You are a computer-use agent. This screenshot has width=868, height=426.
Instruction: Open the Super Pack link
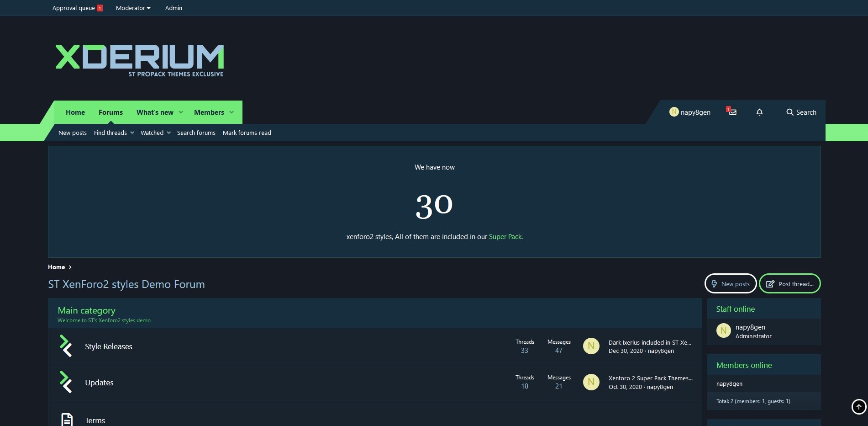pos(505,237)
